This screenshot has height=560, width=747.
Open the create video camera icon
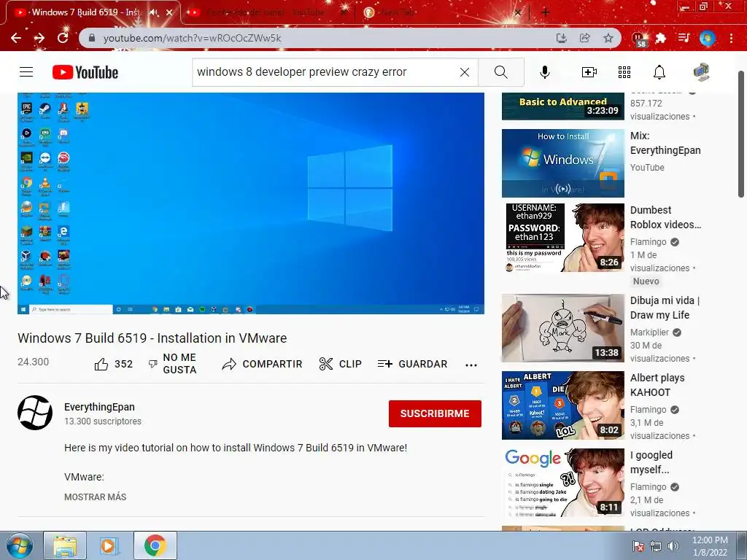(589, 72)
